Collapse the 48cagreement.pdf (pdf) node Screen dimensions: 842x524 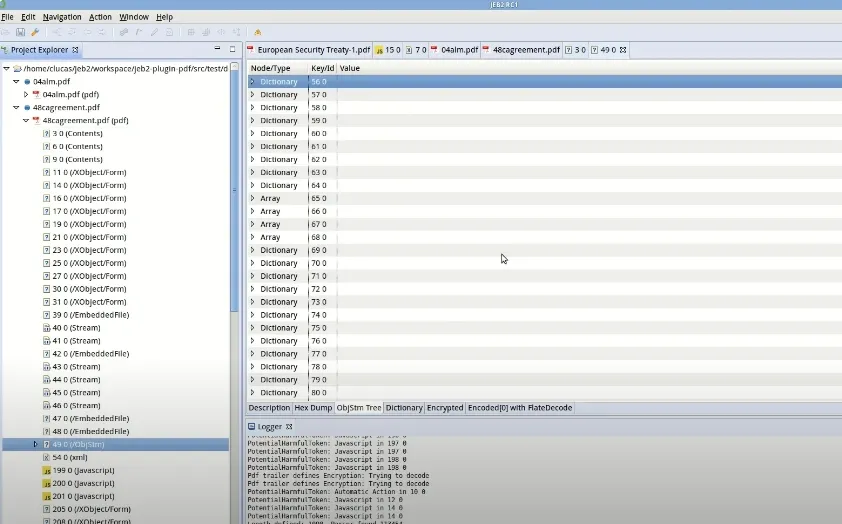[26, 120]
